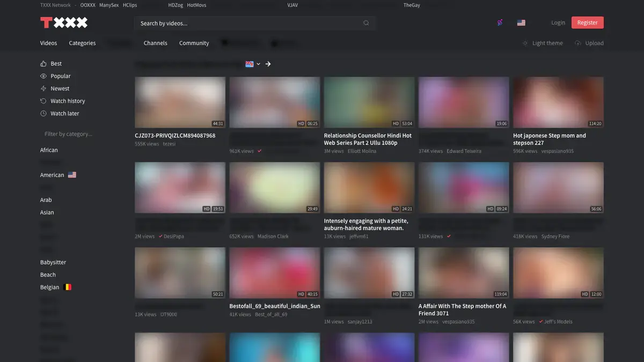Open uploader Madison Clark profile

pyautogui.click(x=273, y=237)
